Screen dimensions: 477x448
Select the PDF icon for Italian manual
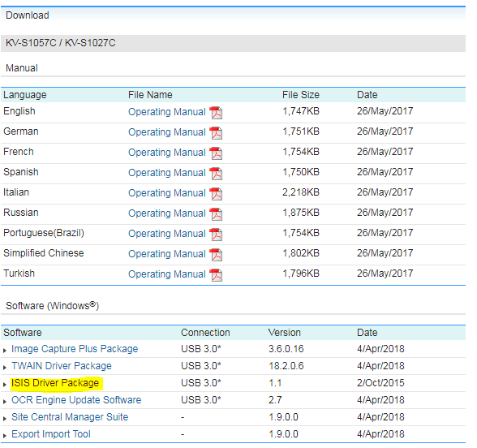(216, 194)
